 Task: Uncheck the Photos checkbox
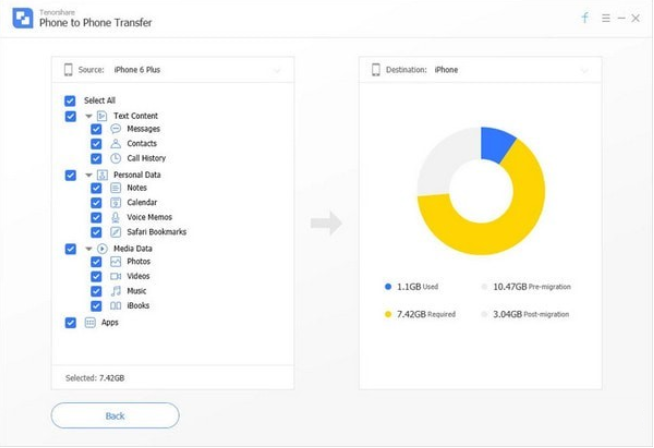point(96,262)
